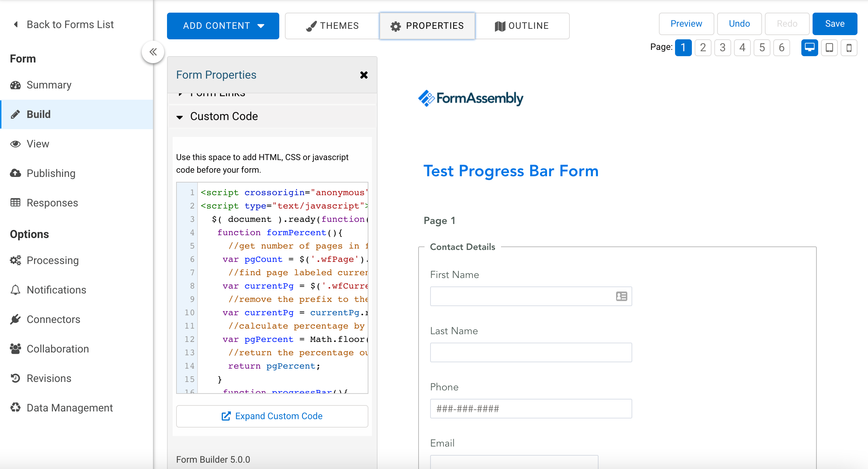Image resolution: width=868 pixels, height=469 pixels.
Task: Click the Last Name field label
Action: point(454,331)
